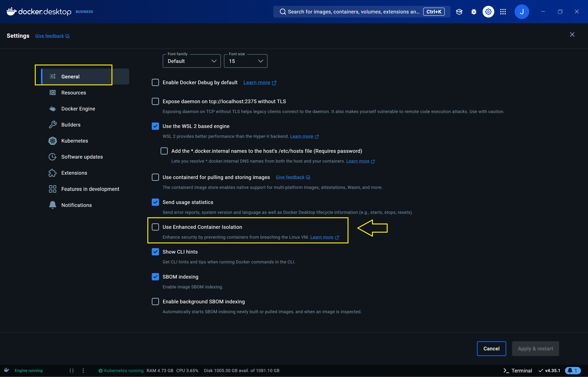Switch to Docker Engine settings

point(78,109)
